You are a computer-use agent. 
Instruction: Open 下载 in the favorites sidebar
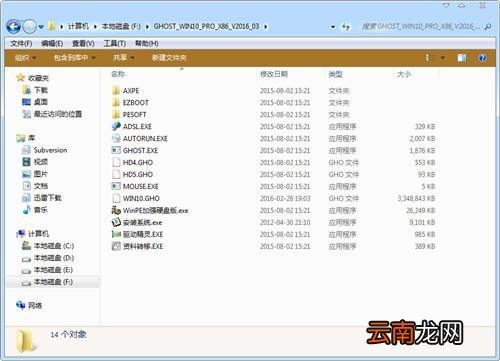pos(35,90)
